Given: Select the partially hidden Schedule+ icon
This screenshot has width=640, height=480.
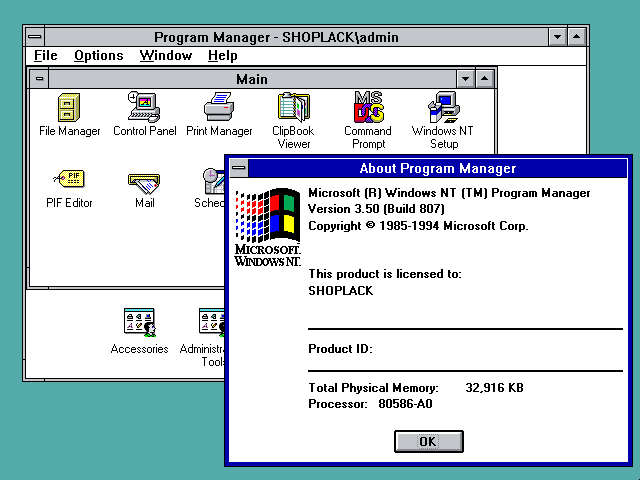Looking at the screenshot, I should click(x=214, y=181).
